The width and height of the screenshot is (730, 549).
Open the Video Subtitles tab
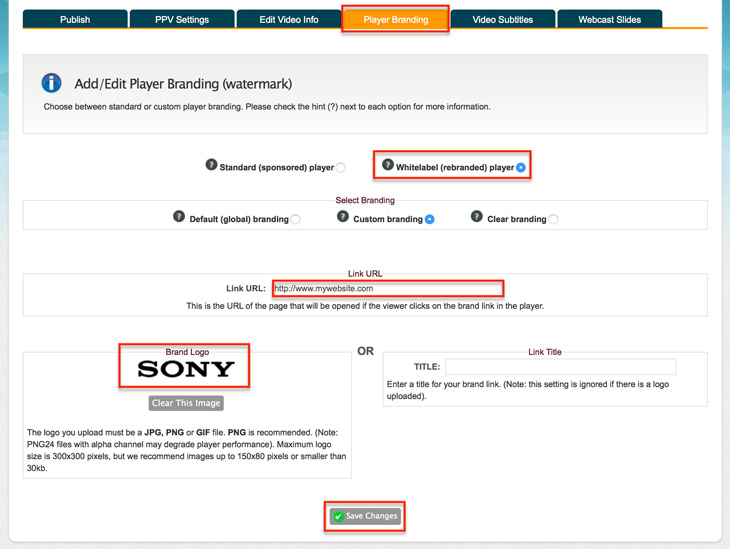coord(503,20)
